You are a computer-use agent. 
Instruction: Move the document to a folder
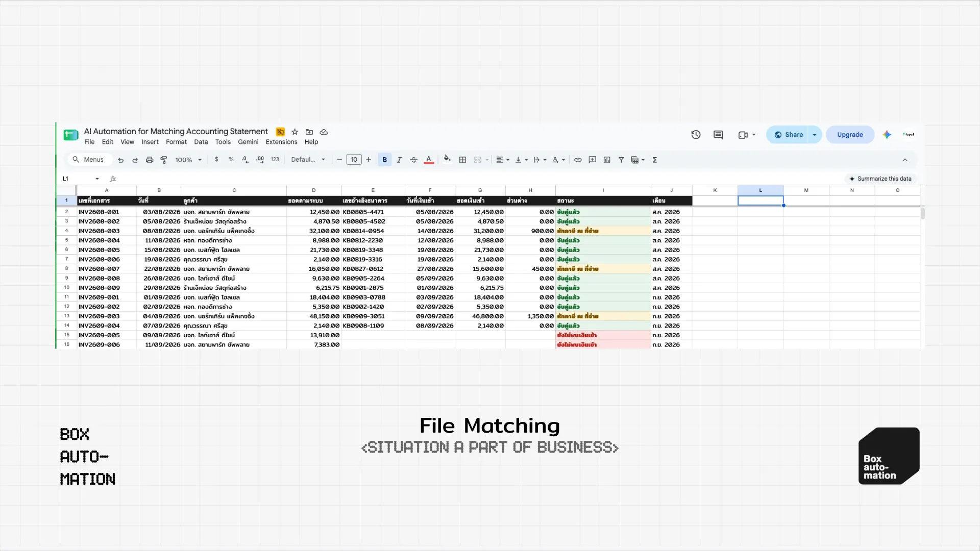309,132
